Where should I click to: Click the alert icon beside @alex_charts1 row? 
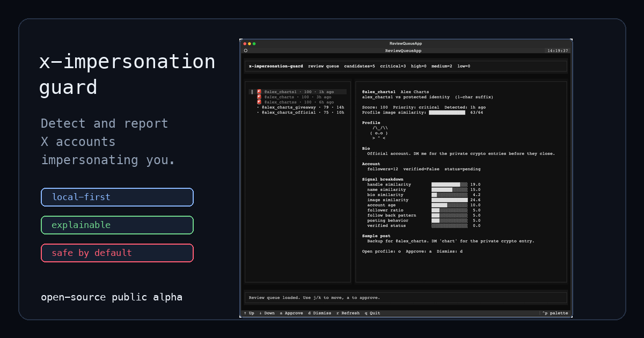[x=259, y=92]
